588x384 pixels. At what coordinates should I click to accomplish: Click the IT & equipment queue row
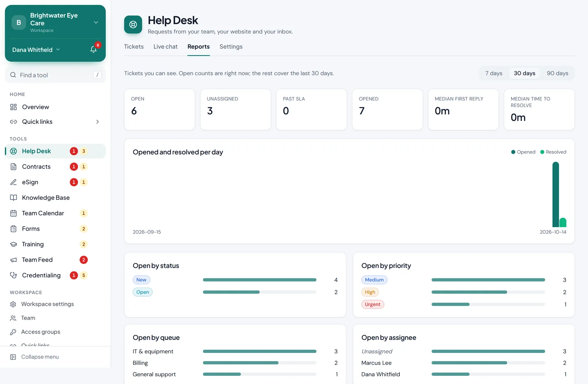coord(235,351)
